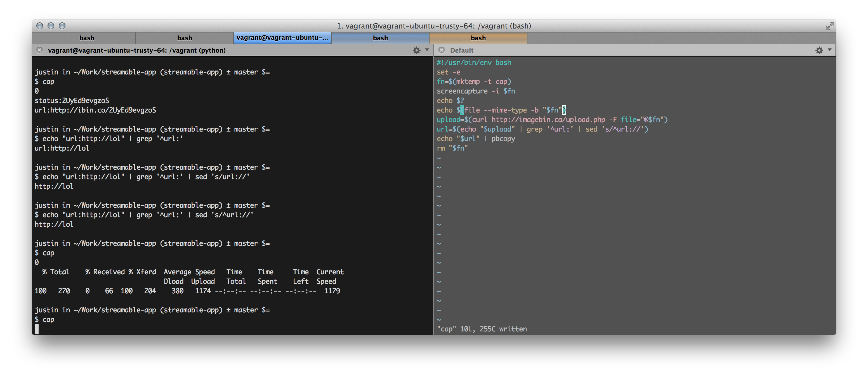Click the 'Current Speed' value 1179

click(x=332, y=291)
